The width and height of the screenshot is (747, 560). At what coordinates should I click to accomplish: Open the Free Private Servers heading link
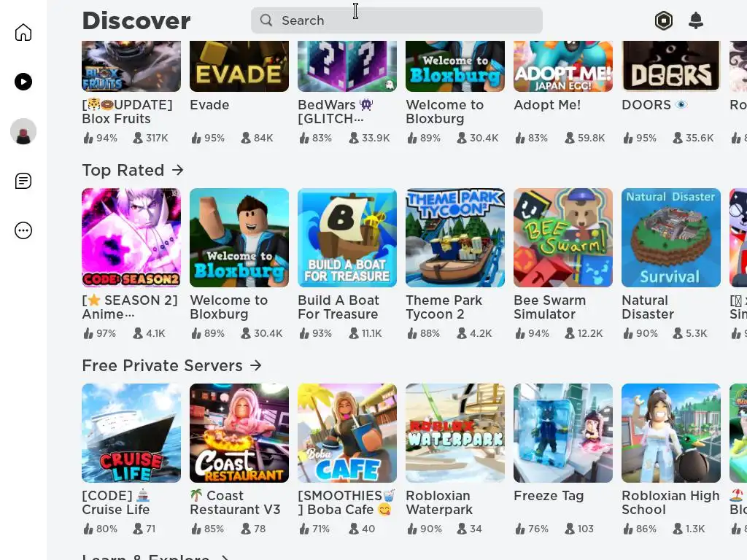pyautogui.click(x=162, y=365)
